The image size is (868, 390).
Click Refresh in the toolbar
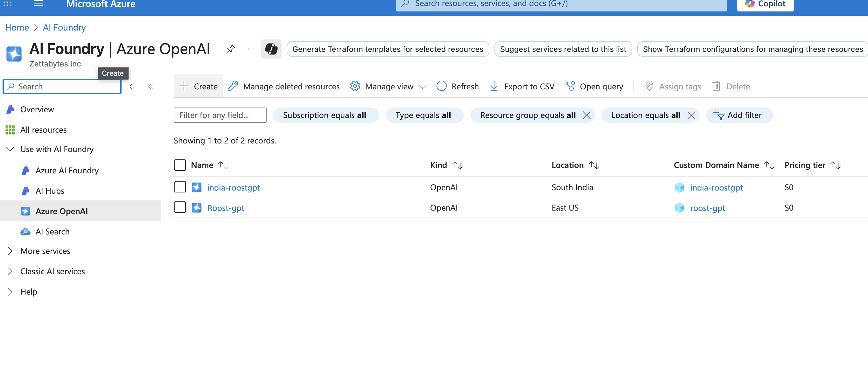(x=457, y=87)
